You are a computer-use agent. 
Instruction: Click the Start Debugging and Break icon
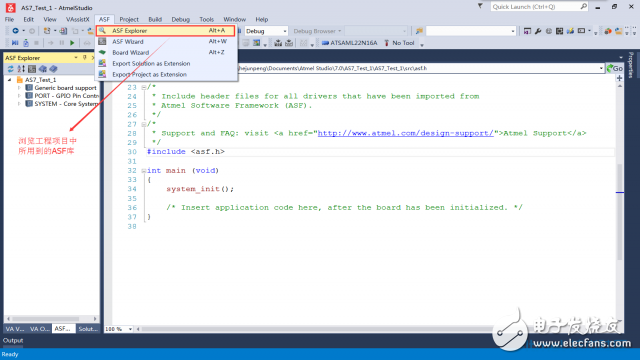click(x=15, y=42)
